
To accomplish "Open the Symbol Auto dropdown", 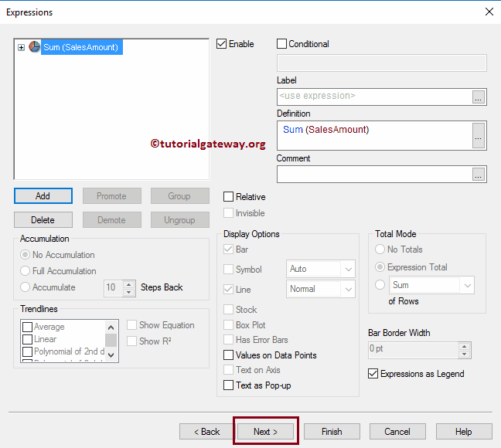I will (x=348, y=269).
